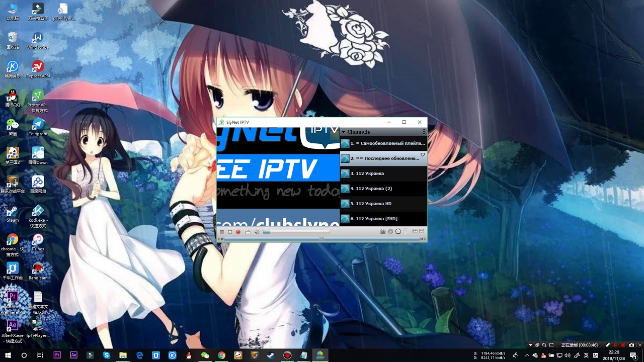
Task: Select channel 5. 112 Украина HD
Action: click(383, 204)
